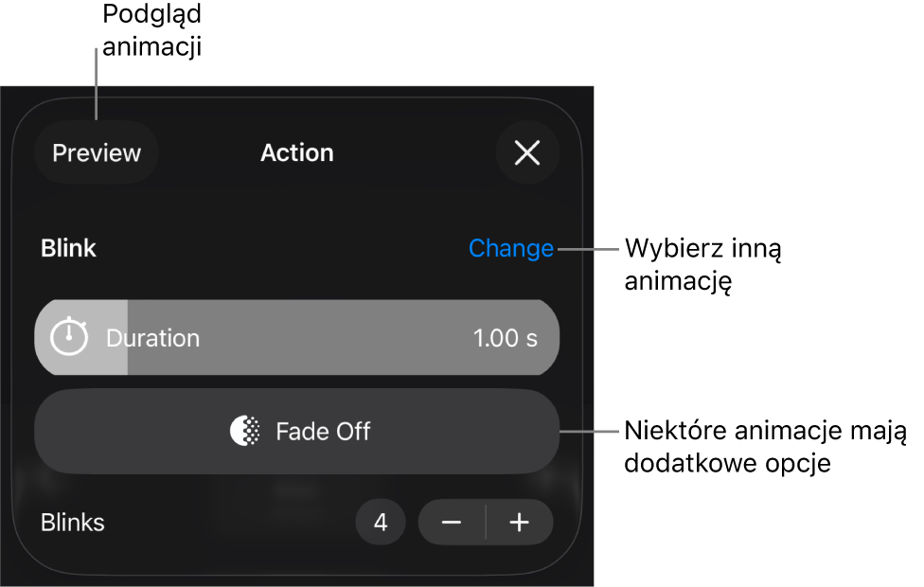Click the Preview button
Screen dimensions: 924x587
[x=96, y=152]
